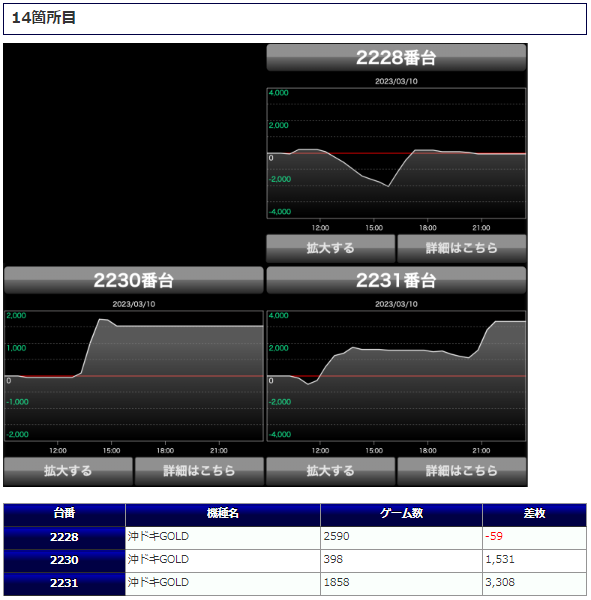The width and height of the screenshot is (591, 600).
Task: Open 詳細はこちら for machine 2230
Action: 199,471
